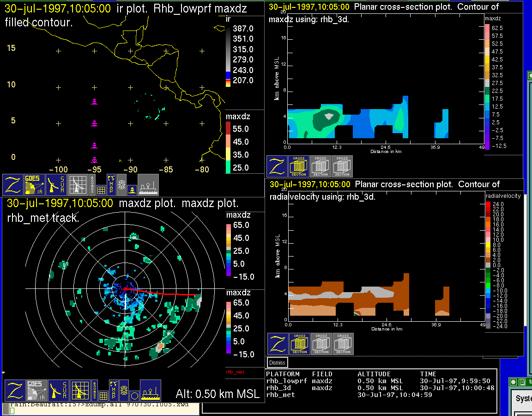Enable third cross section under radial velocity plot
Image resolution: width=532 pixels, height=416 pixels.
click(343, 344)
